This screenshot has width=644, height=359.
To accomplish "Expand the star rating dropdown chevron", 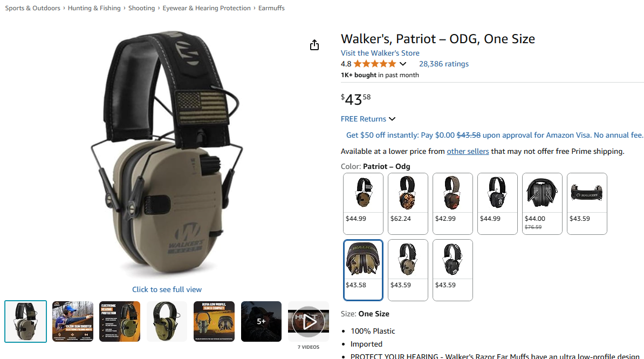I will click(x=403, y=64).
